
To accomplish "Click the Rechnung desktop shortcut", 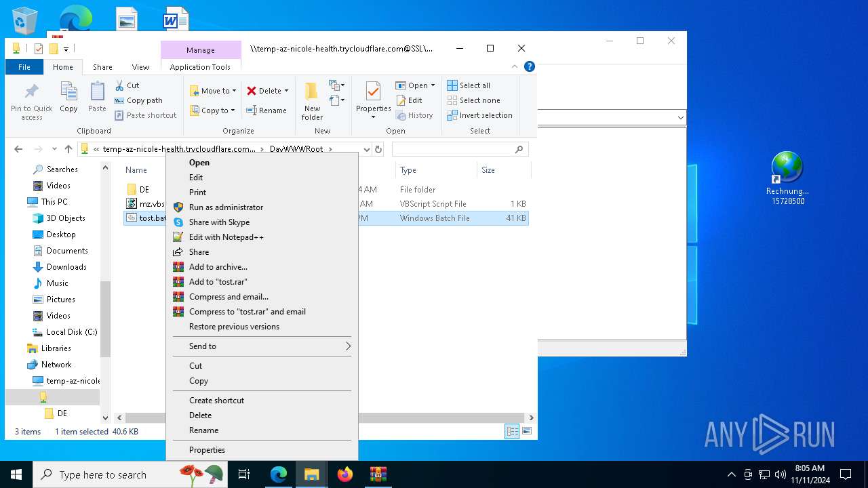I will (787, 178).
